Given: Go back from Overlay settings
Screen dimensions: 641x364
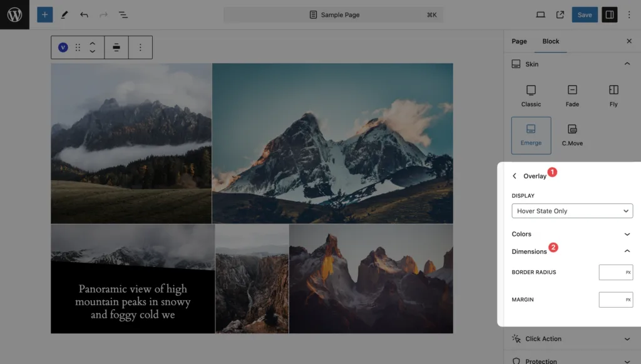Looking at the screenshot, I should click(x=515, y=176).
